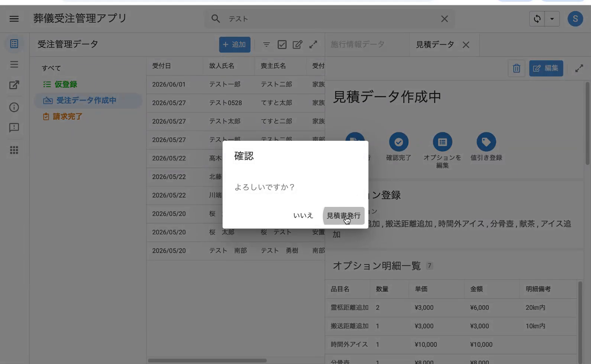
Task: Click the 追加 add button
Action: pyautogui.click(x=235, y=45)
